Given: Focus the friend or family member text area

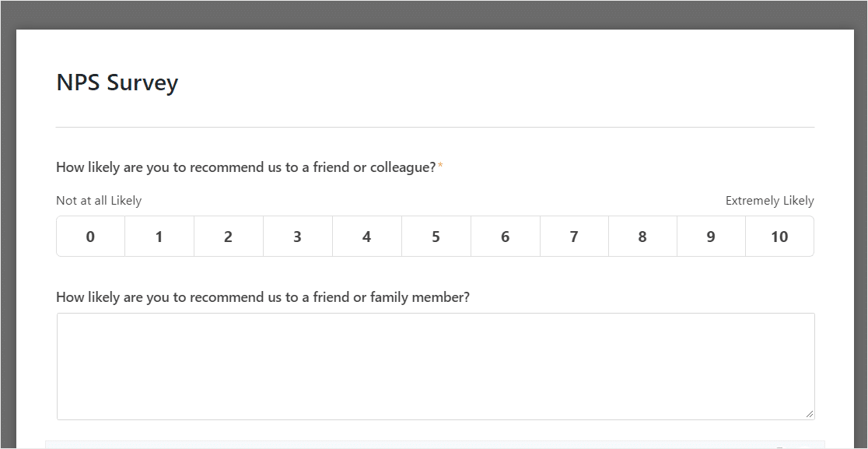Looking at the screenshot, I should pos(436,367).
